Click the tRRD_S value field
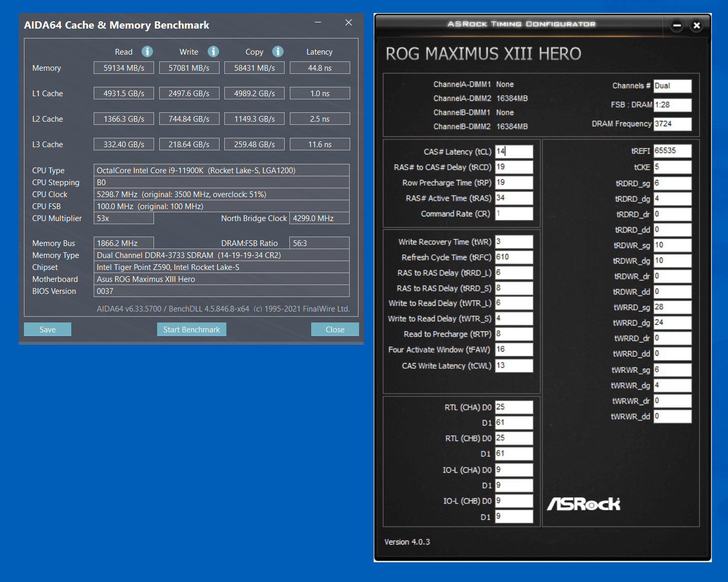The width and height of the screenshot is (728, 582). click(514, 288)
